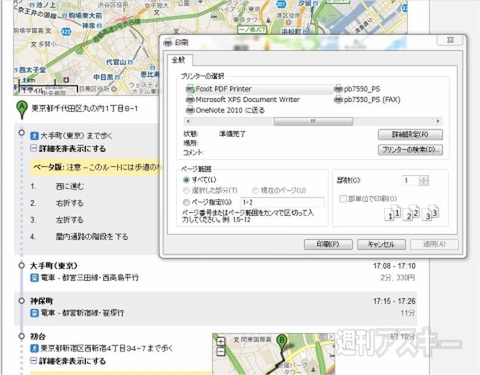The image size is (480, 375).
Task: Close the print dialog
Action: coord(450,40)
